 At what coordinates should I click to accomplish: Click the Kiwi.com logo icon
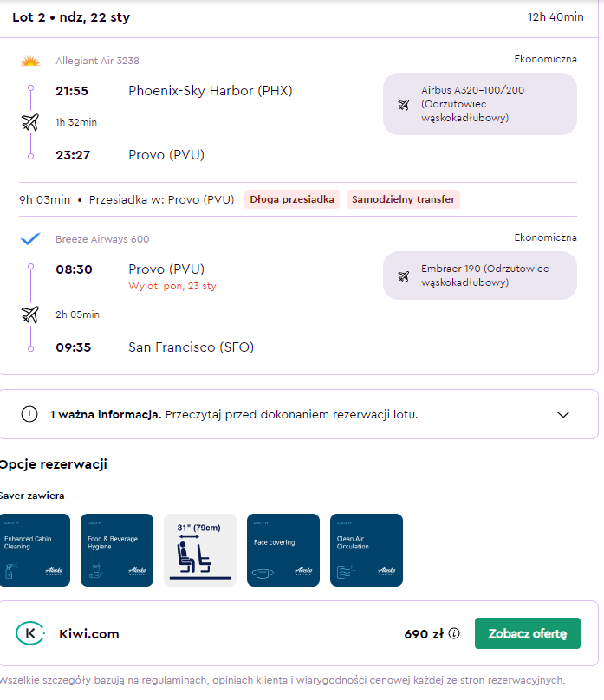point(30,633)
